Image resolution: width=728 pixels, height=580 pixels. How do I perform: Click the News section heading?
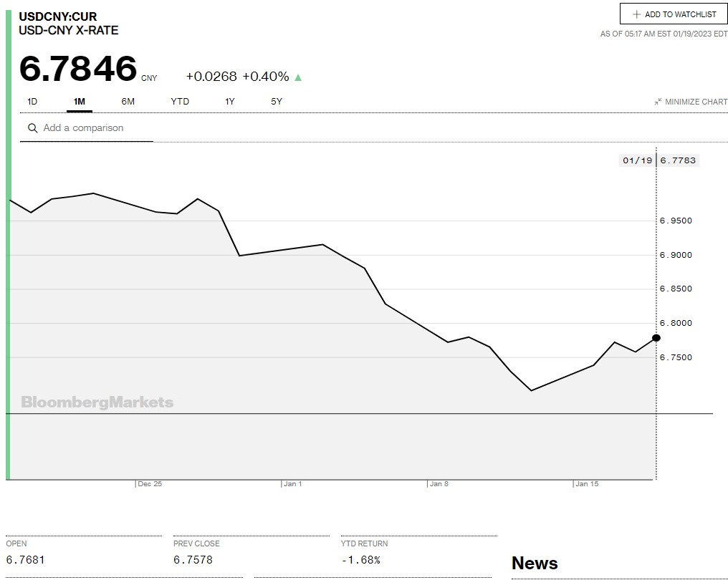(534, 564)
